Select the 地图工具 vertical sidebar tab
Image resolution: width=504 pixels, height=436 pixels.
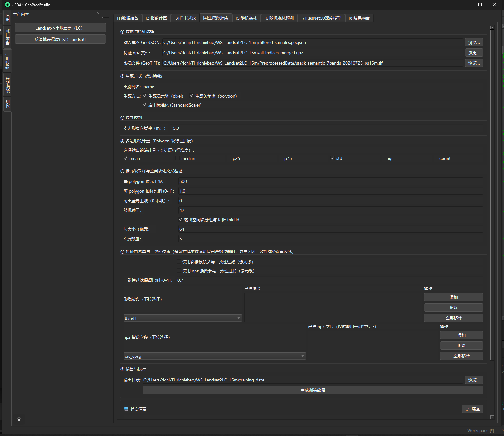pos(7,37)
